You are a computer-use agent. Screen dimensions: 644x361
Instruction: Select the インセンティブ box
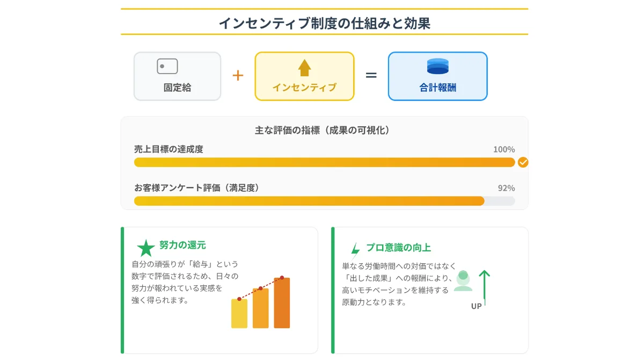click(x=304, y=76)
